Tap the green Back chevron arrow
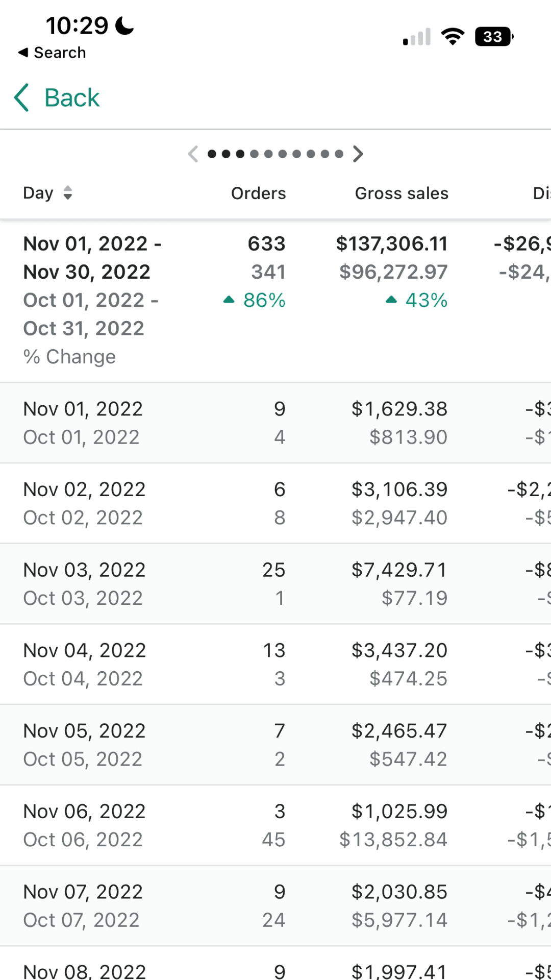Viewport: 551px width, 980px height. pyautogui.click(x=21, y=97)
